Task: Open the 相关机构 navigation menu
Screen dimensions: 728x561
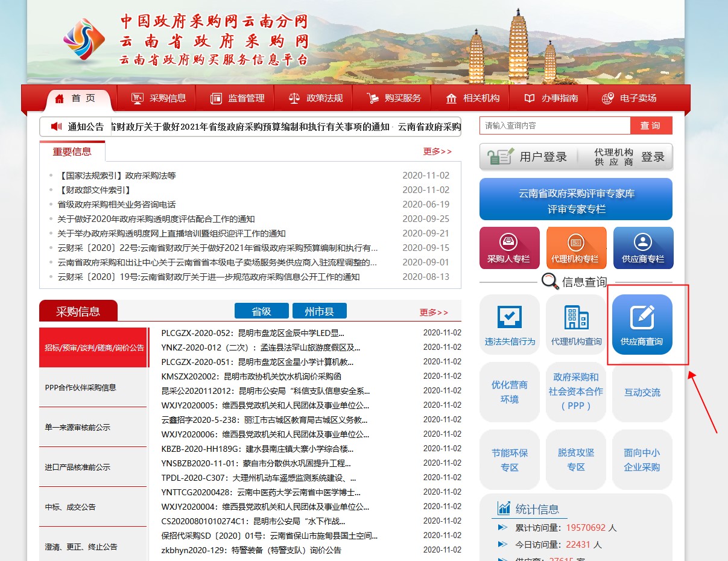Action: [x=473, y=98]
